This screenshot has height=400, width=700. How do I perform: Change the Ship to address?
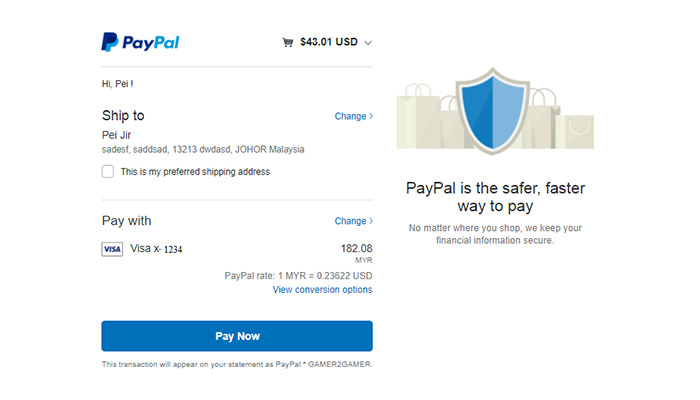(x=350, y=116)
